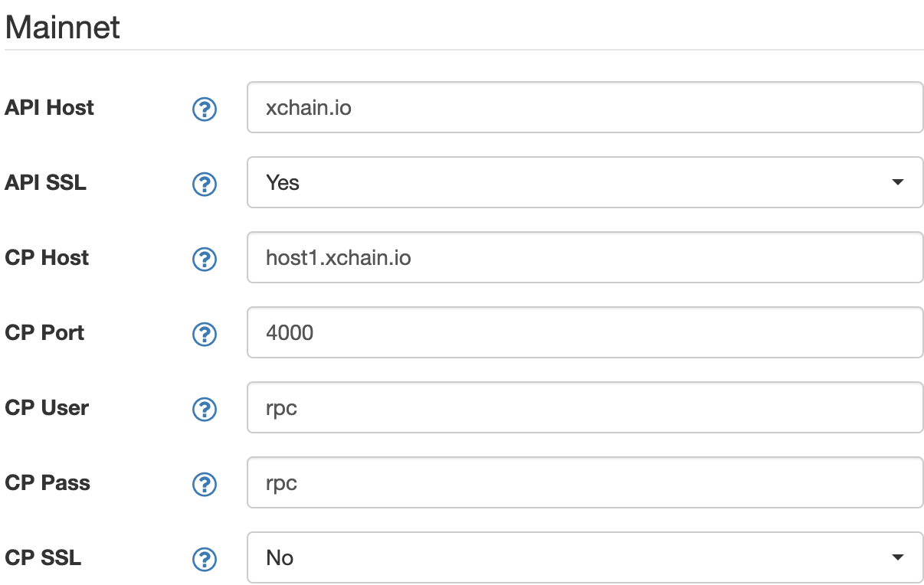Open the CP SSL dropdown showing No
The width and height of the screenshot is (924, 585).
585,557
